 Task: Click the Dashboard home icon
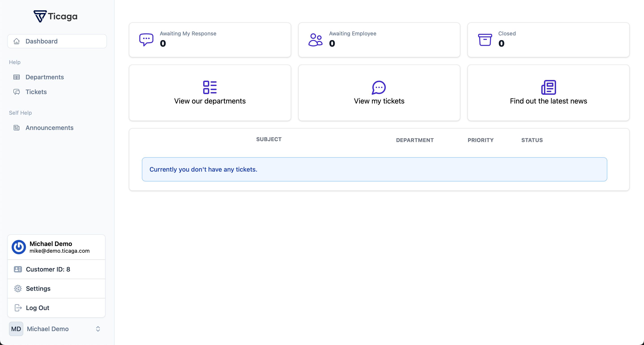click(x=17, y=41)
